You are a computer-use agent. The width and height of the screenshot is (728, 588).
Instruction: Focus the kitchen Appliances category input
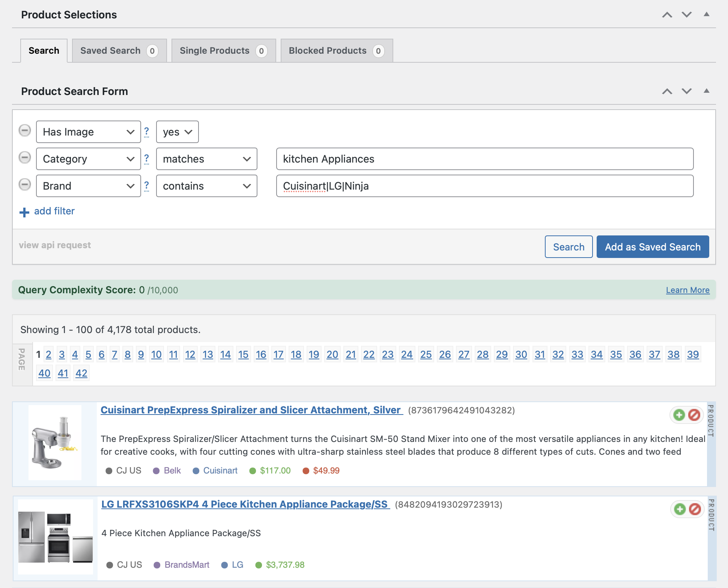click(485, 159)
